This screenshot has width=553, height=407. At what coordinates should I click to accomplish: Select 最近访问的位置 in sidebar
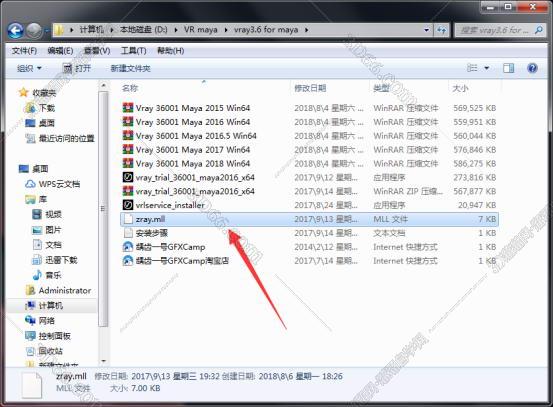click(66, 138)
